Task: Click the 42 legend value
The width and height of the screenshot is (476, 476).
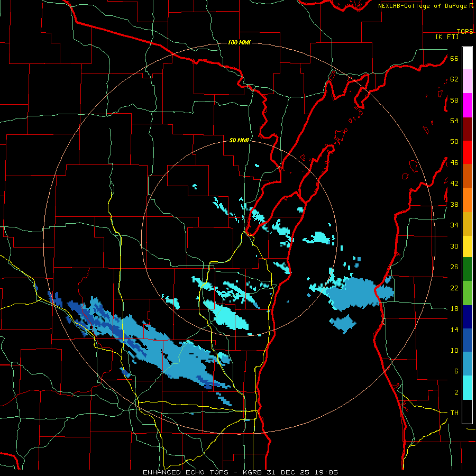Action: point(454,184)
